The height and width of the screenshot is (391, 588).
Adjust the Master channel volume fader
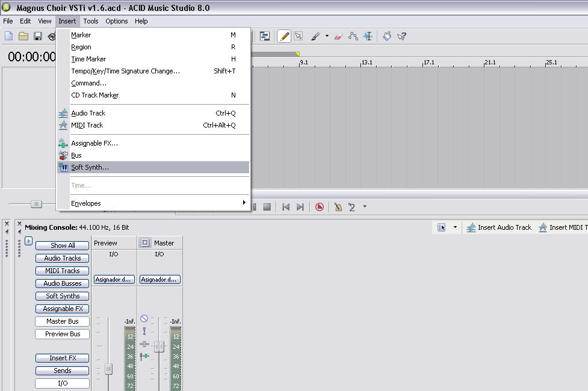pos(159,346)
